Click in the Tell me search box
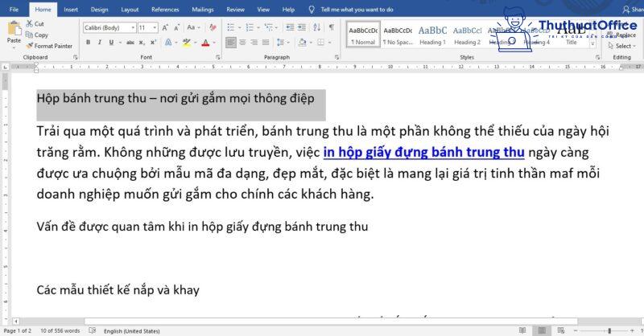 [357, 10]
